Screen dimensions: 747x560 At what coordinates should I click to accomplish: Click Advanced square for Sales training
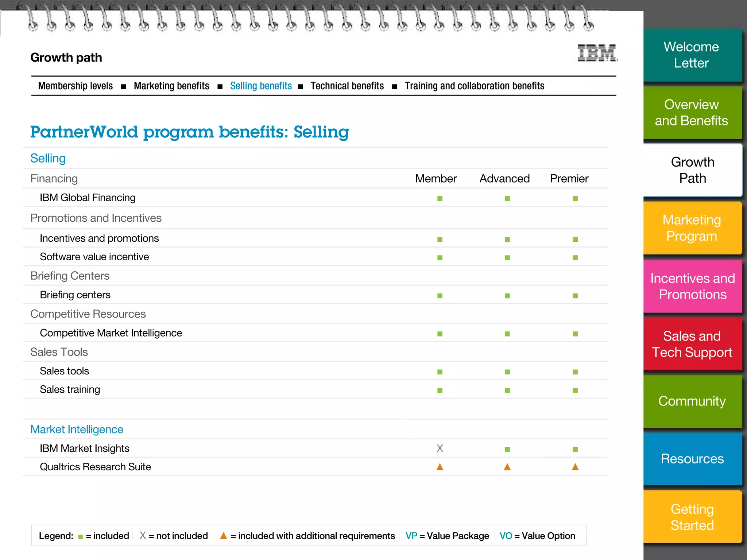pos(507,390)
